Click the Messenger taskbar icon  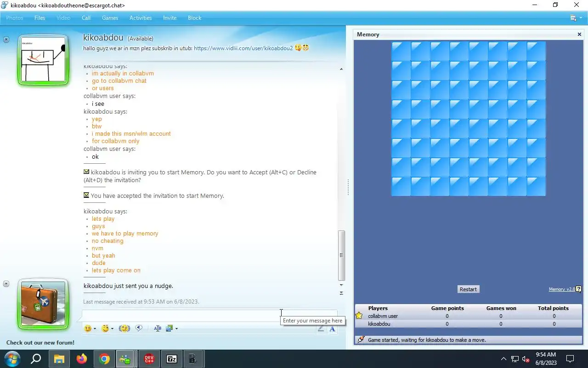[x=125, y=359]
